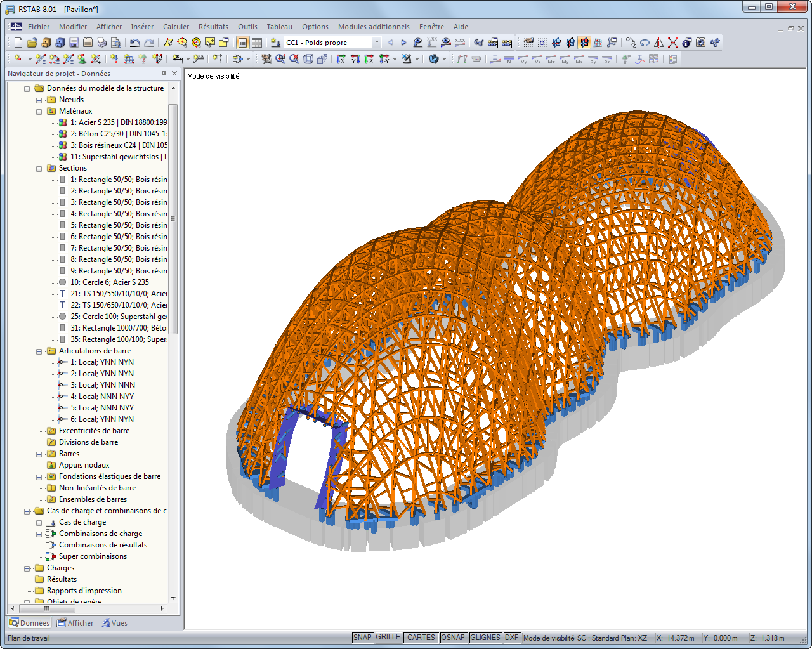The image size is (812, 649).
Task: Click the red X delete icon
Action: coord(673,43)
